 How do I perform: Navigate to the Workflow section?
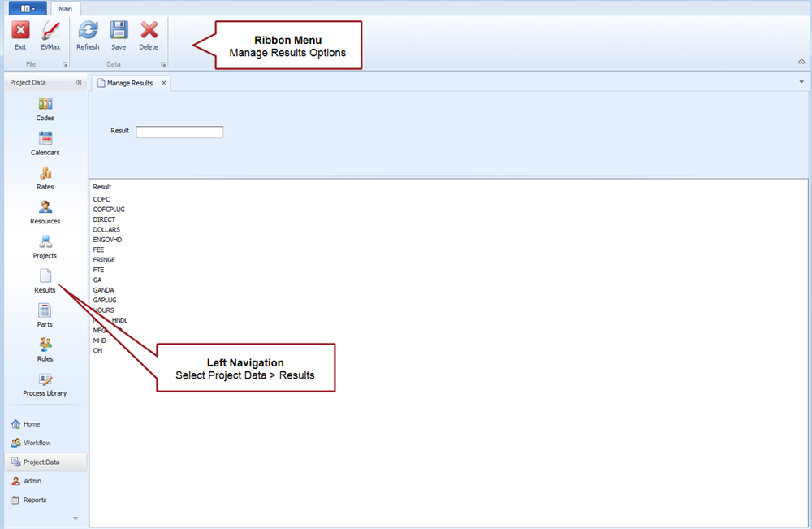[37, 443]
